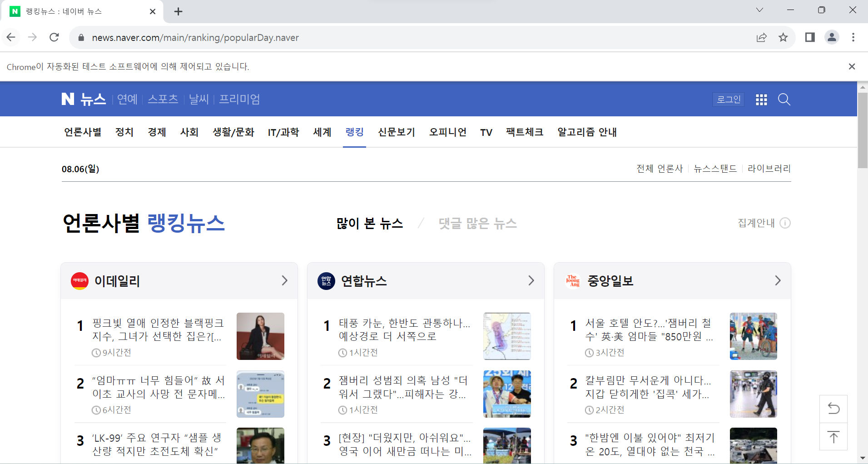The image size is (868, 464).
Task: Read 잼버리 성범죄 의혹 headline
Action: (403, 387)
